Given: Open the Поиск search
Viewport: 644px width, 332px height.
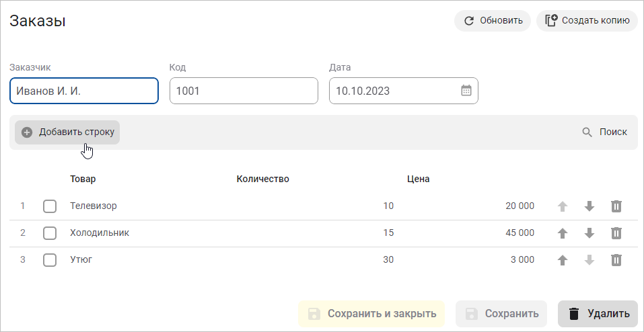Looking at the screenshot, I should (x=604, y=132).
